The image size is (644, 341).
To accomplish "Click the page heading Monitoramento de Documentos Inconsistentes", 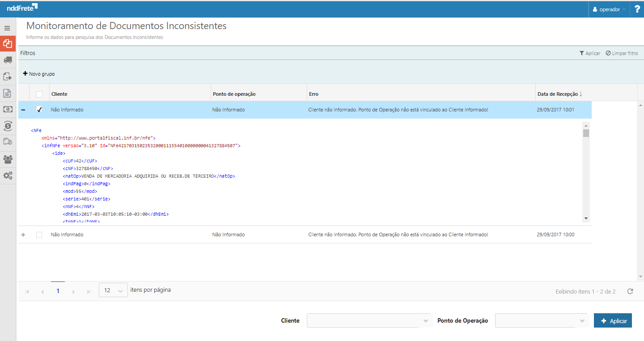I will pyautogui.click(x=127, y=26).
